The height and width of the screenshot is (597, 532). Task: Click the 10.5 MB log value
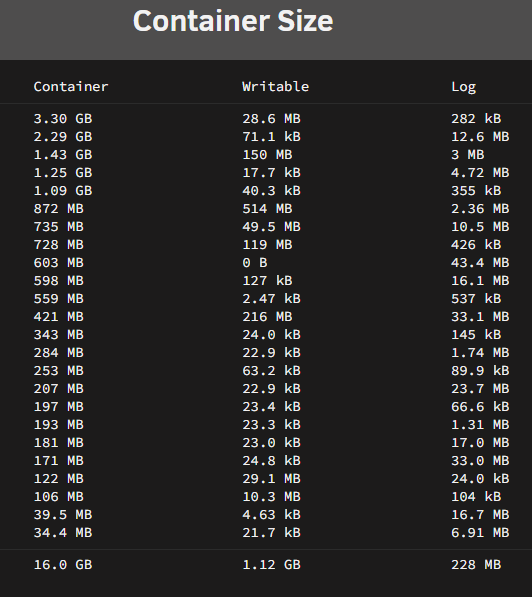click(480, 227)
